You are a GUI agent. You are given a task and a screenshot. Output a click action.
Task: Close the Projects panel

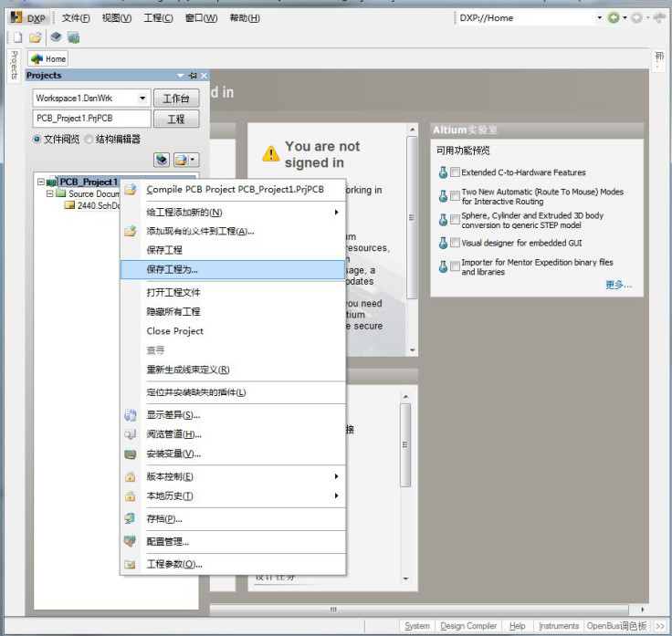click(x=204, y=76)
